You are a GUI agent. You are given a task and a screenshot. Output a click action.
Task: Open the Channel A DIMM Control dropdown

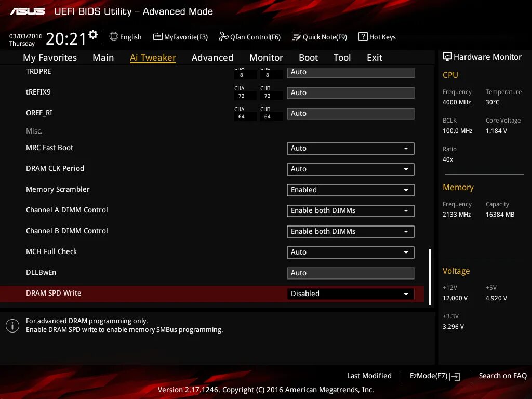(351, 211)
